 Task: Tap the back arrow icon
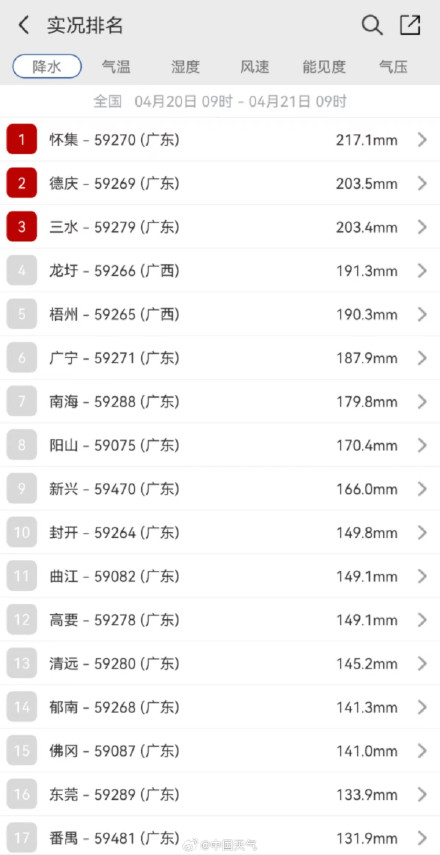23,25
